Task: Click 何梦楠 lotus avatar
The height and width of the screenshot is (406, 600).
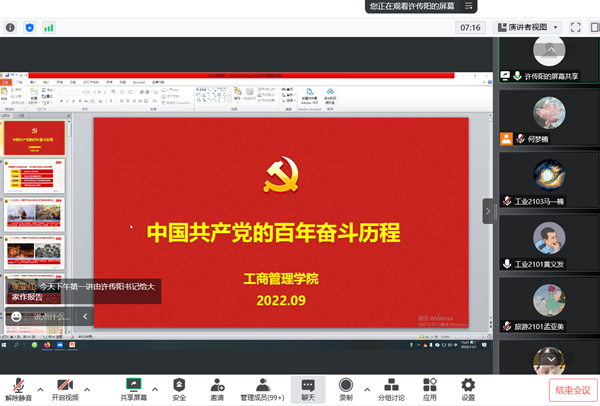Action: pyautogui.click(x=549, y=113)
